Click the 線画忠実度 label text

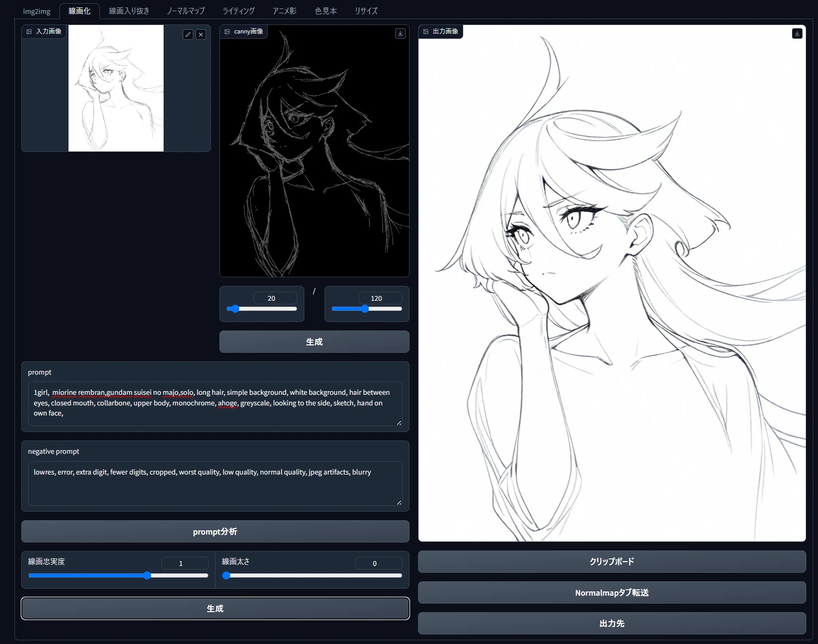[x=47, y=562]
